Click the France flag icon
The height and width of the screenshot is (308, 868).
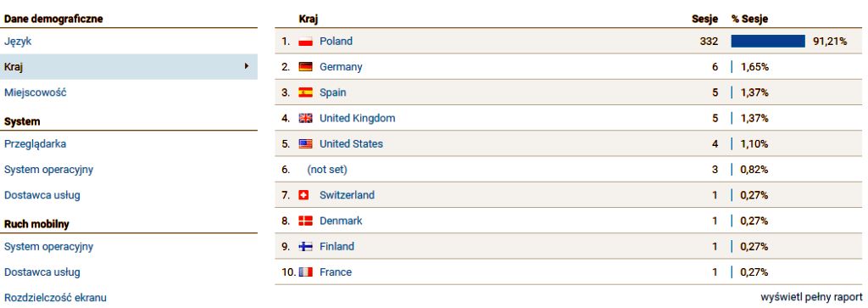coord(305,272)
